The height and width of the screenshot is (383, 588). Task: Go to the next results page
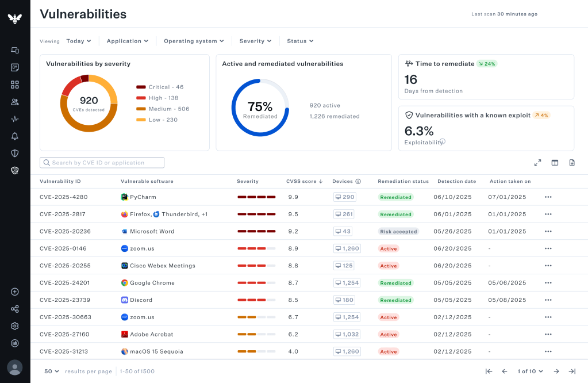(556, 371)
